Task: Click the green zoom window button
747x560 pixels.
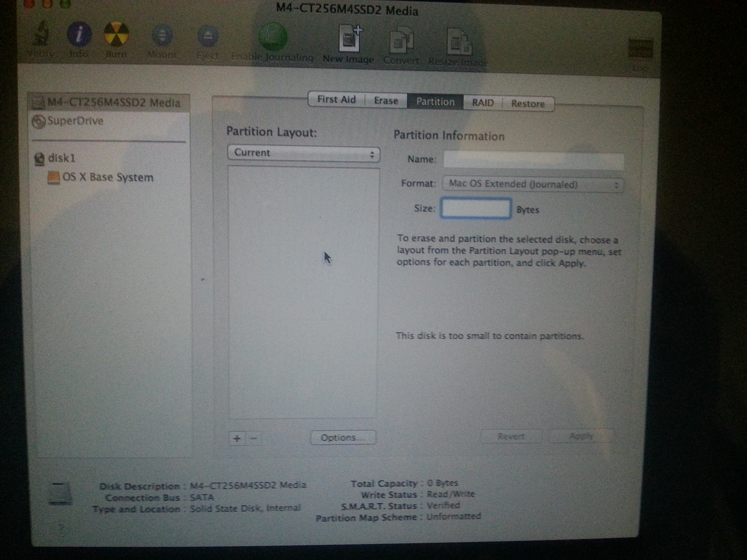Action: [x=65, y=4]
